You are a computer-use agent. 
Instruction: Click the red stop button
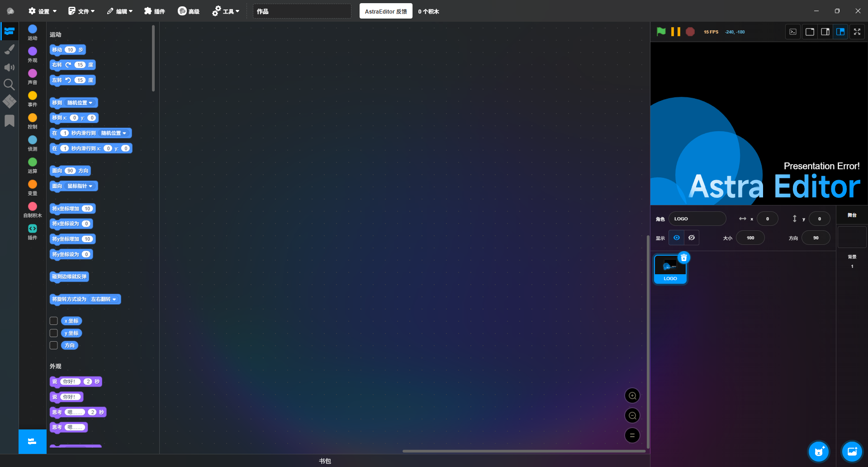(690, 32)
